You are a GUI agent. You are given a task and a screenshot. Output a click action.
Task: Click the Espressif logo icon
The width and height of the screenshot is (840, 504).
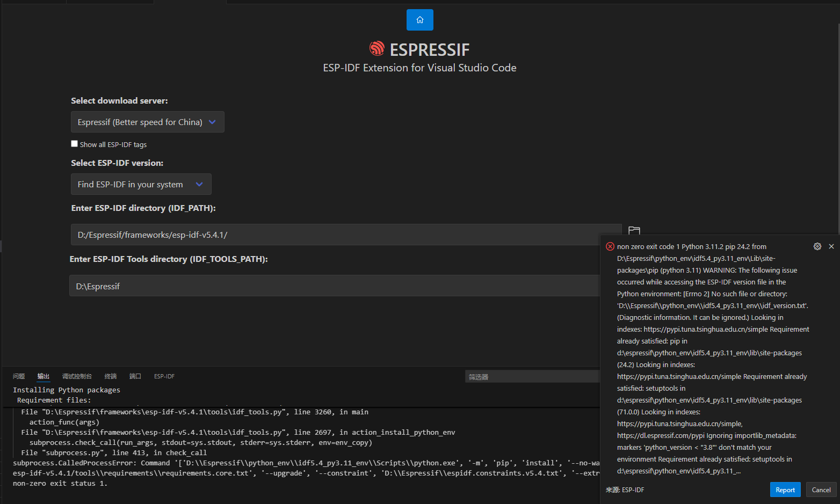point(377,49)
